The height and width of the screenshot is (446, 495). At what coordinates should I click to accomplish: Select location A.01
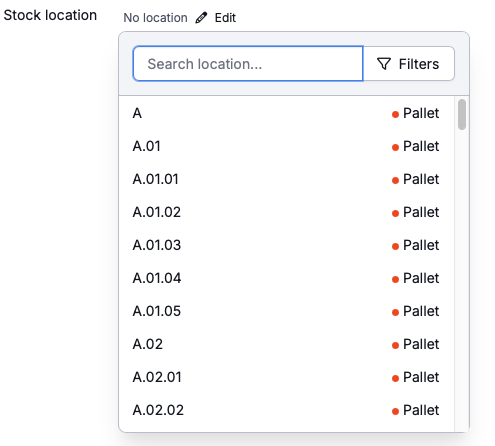tap(287, 146)
